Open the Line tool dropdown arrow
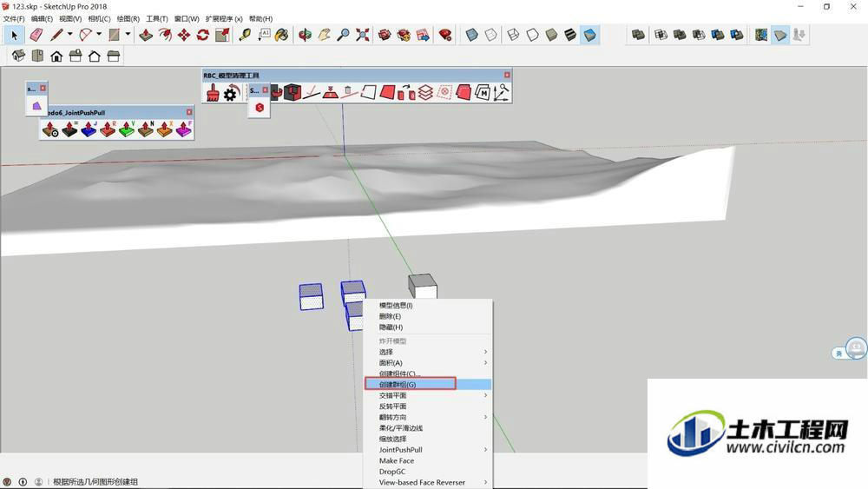The width and height of the screenshot is (868, 489). click(69, 35)
